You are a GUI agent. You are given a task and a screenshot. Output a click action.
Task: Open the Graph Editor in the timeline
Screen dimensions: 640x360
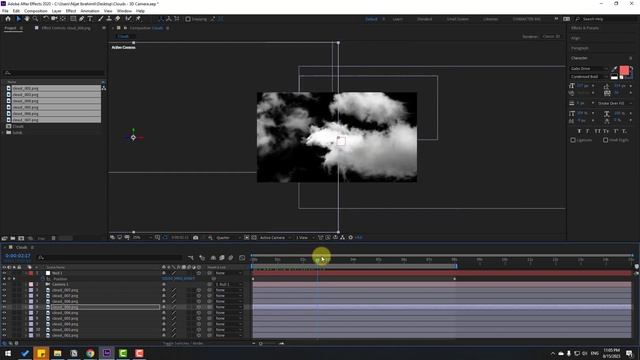pos(242,258)
